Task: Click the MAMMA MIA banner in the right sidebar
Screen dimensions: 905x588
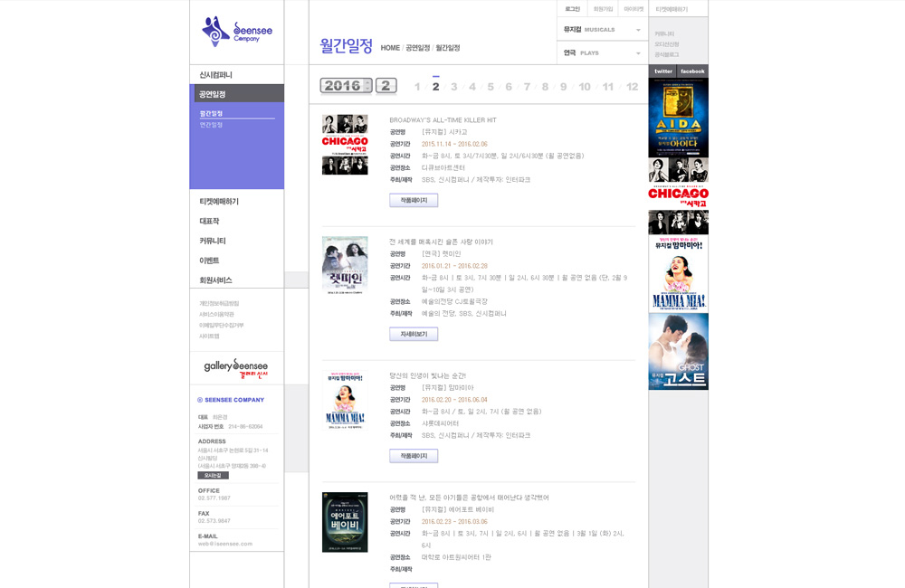Action: point(678,274)
